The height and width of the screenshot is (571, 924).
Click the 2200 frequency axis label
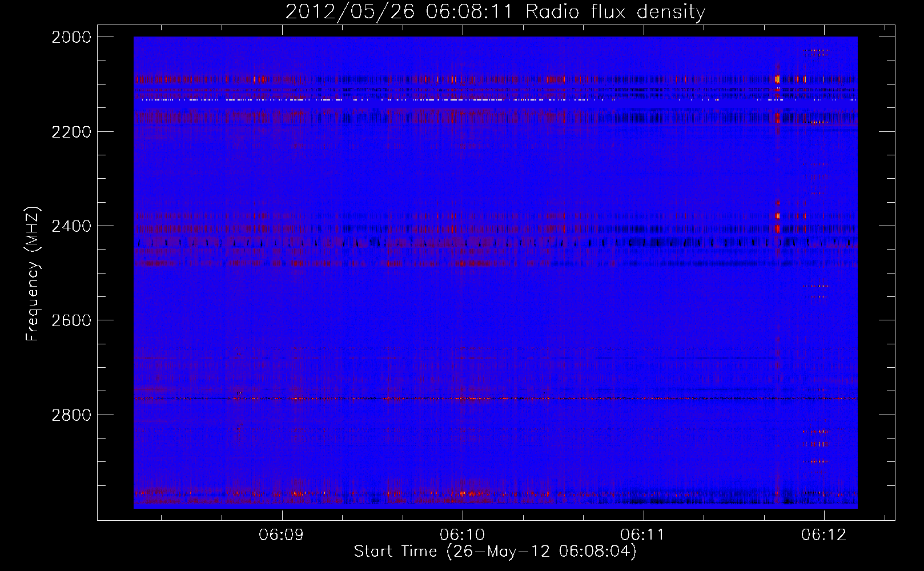click(x=71, y=132)
